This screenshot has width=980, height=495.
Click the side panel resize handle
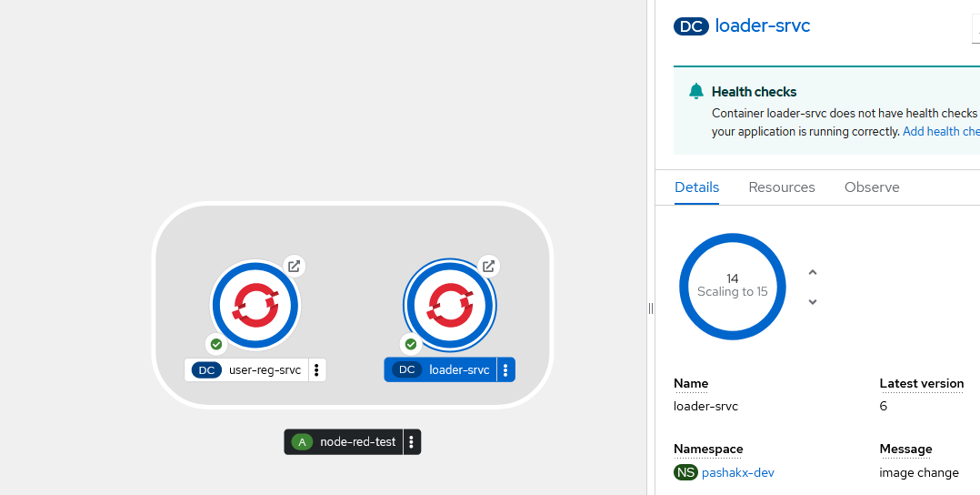coord(651,308)
